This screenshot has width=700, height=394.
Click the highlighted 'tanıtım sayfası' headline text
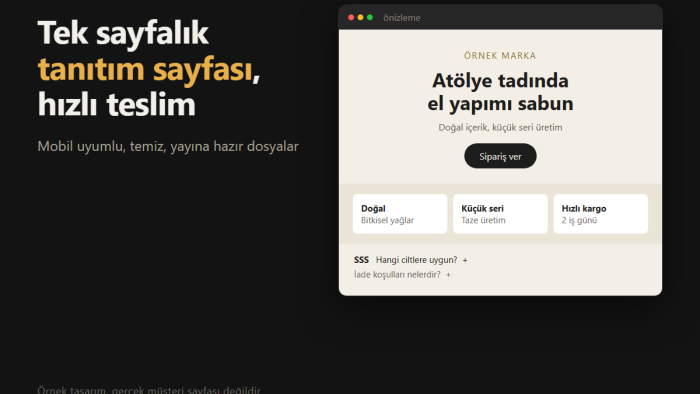tap(145, 69)
